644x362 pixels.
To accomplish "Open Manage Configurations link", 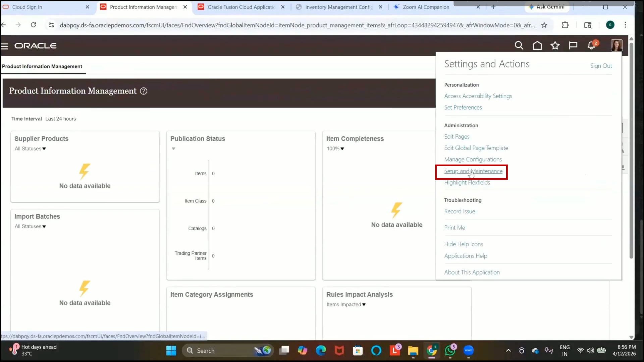I will tap(473, 160).
